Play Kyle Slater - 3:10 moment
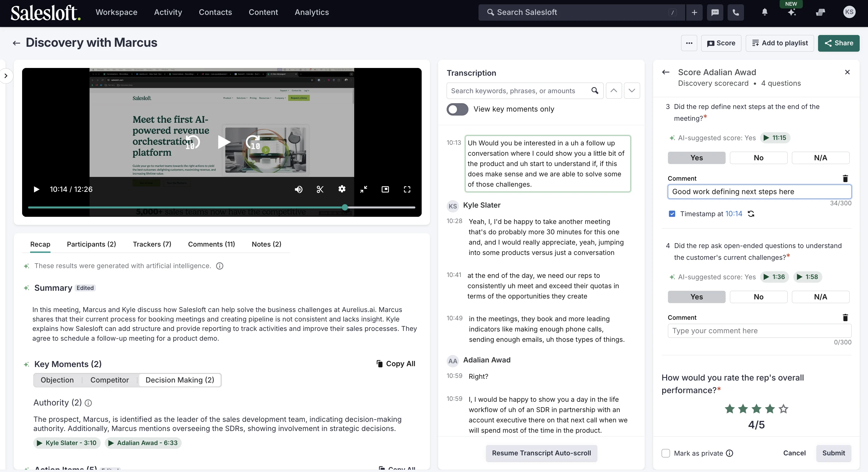Image resolution: width=868 pixels, height=472 pixels. (x=67, y=443)
